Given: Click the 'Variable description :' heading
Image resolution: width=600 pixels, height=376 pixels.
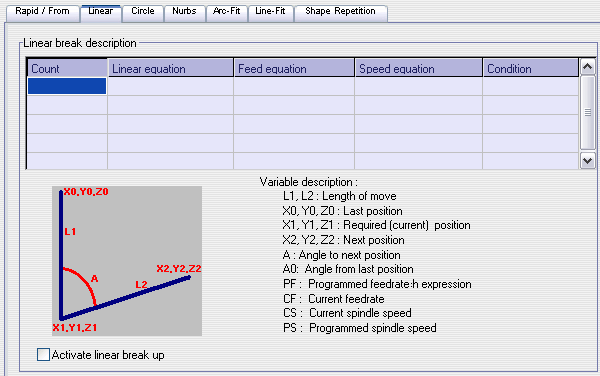Looking at the screenshot, I should pyautogui.click(x=308, y=182).
